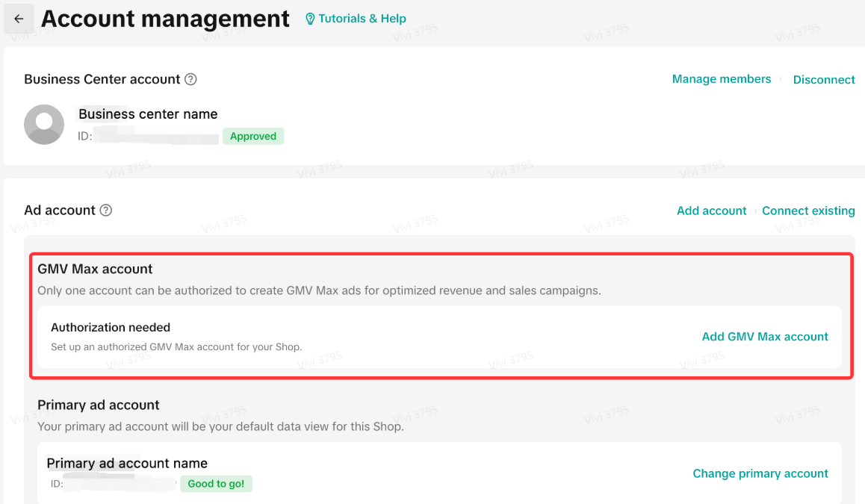Disconnect the Business Center account
Image resolution: width=865 pixels, height=504 pixels.
coord(823,80)
